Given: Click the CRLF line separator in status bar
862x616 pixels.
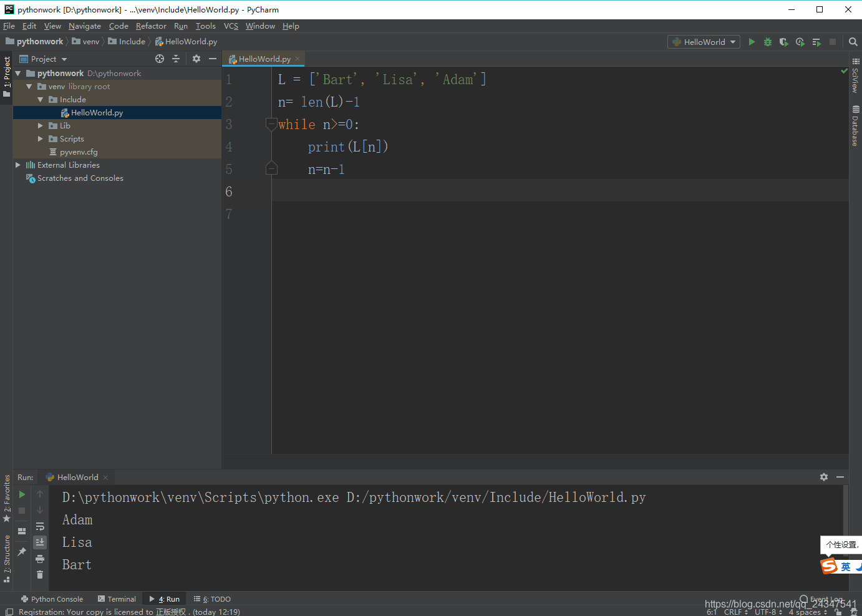Looking at the screenshot, I should [x=735, y=612].
